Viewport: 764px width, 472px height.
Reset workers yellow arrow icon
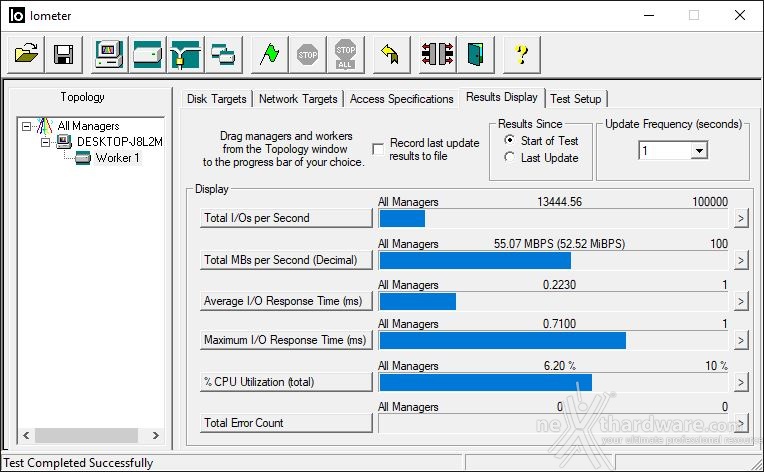click(x=391, y=54)
